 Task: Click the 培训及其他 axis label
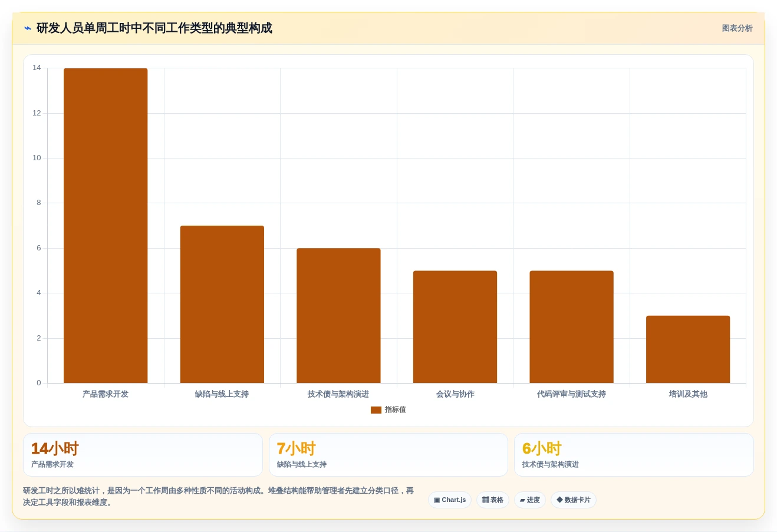tap(688, 394)
